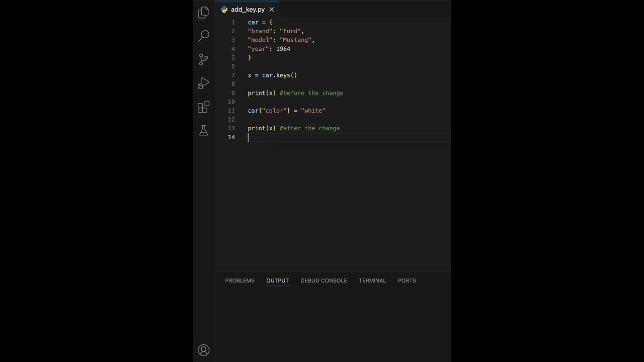The width and height of the screenshot is (644, 362).
Task: Click the "model": "Mustang" line
Action: pos(281,40)
